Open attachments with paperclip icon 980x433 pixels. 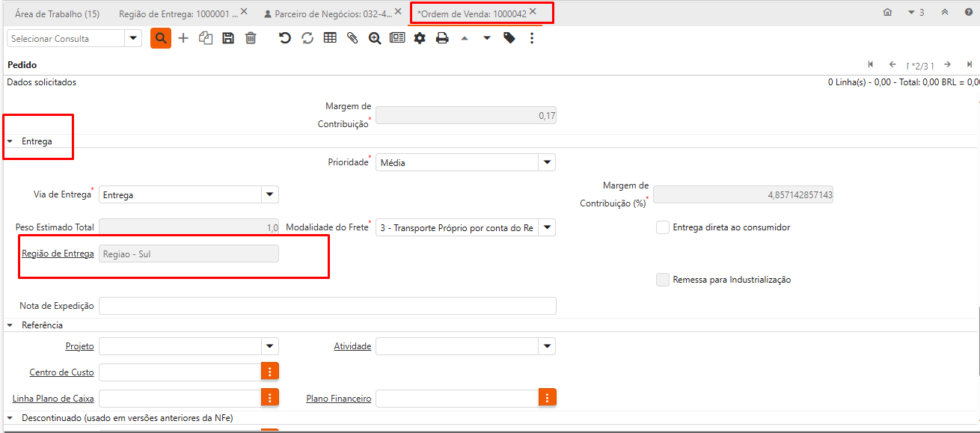pos(352,38)
